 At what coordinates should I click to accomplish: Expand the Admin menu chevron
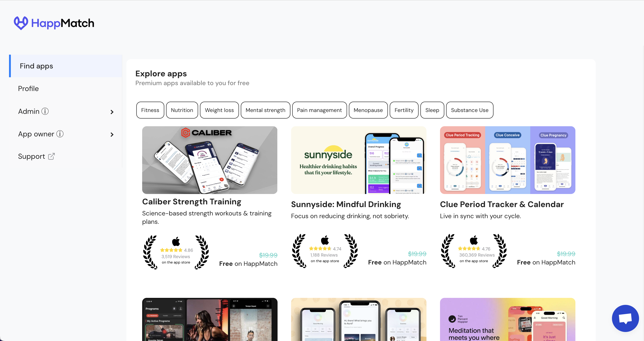click(x=112, y=112)
